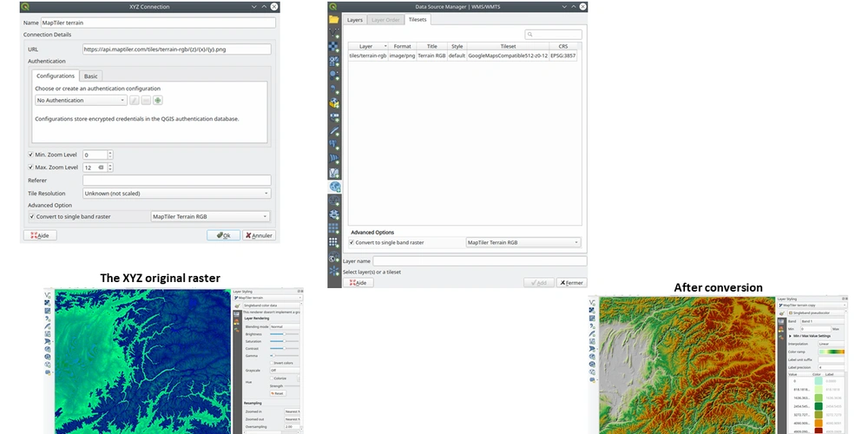Select GeoPackage source in Data Source Manager sidebar
This screenshot has width=868, height=434.
click(x=334, y=103)
